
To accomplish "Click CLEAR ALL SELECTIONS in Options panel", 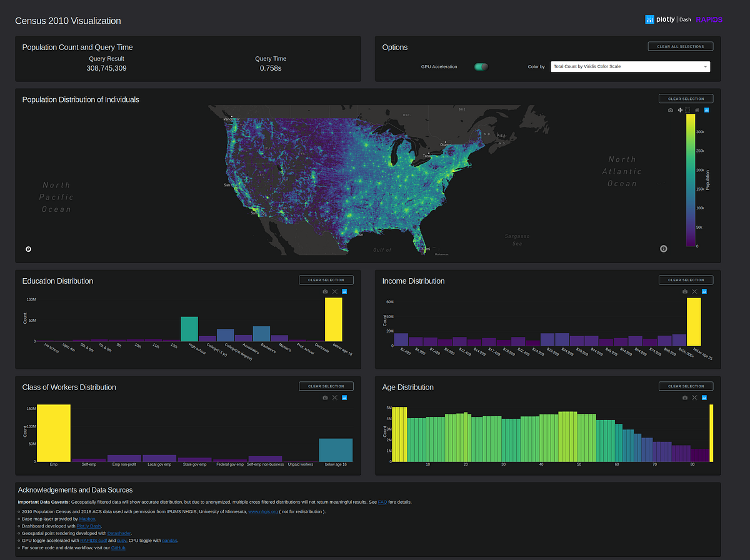I will [x=680, y=46].
